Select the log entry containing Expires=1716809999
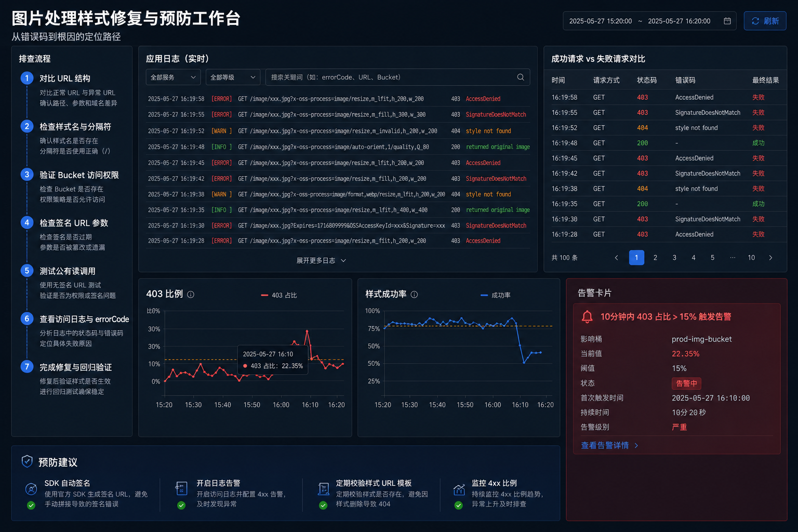The image size is (798, 532). (338, 225)
